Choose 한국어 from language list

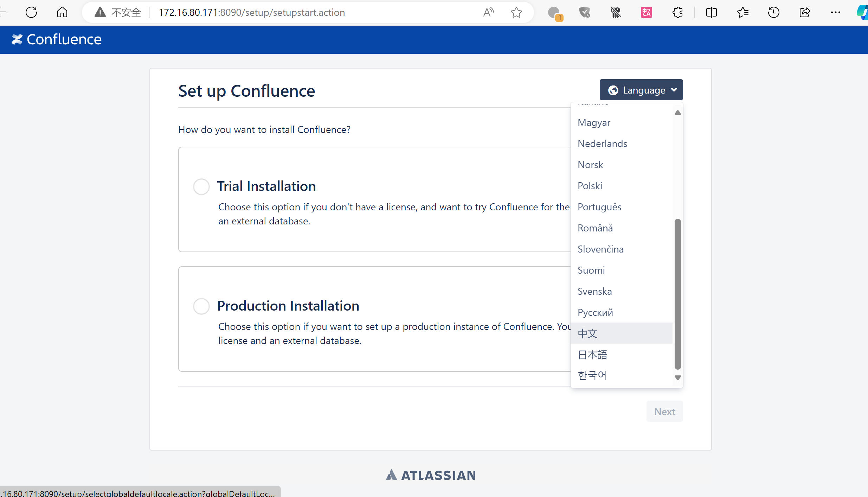pos(621,375)
